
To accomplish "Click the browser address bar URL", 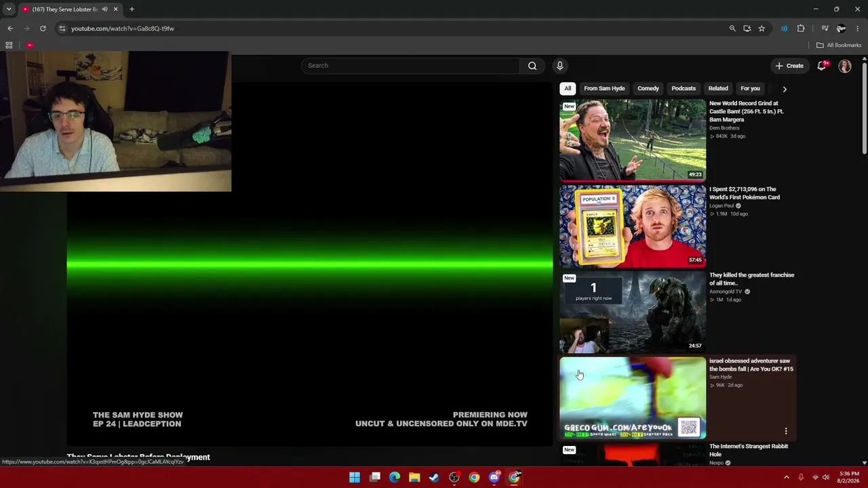I will tap(123, 28).
